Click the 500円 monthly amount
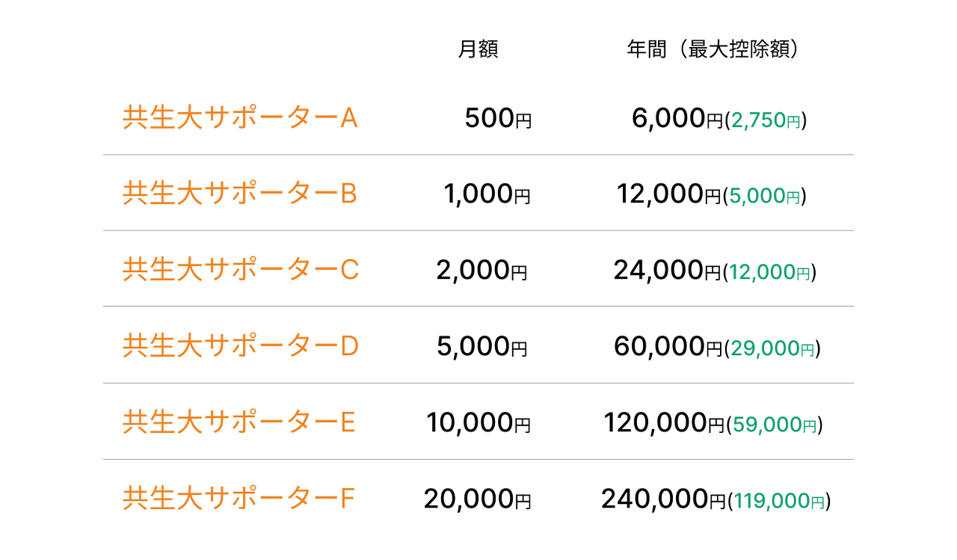The height and width of the screenshot is (560, 957). 498,118
